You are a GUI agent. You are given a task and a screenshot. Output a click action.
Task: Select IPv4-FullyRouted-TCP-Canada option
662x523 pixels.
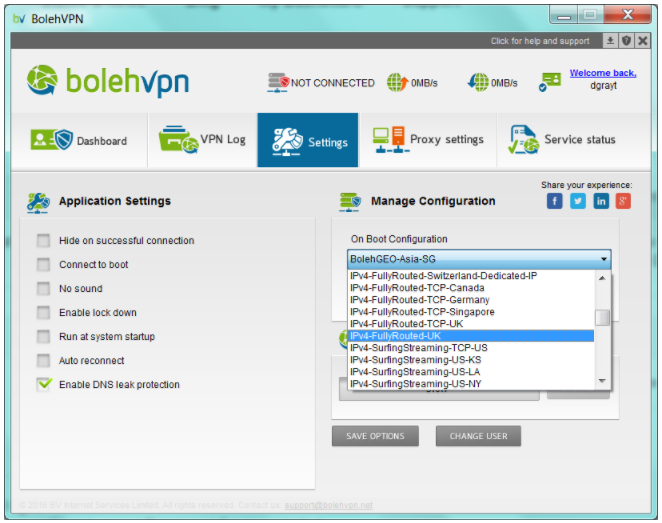tap(471, 288)
